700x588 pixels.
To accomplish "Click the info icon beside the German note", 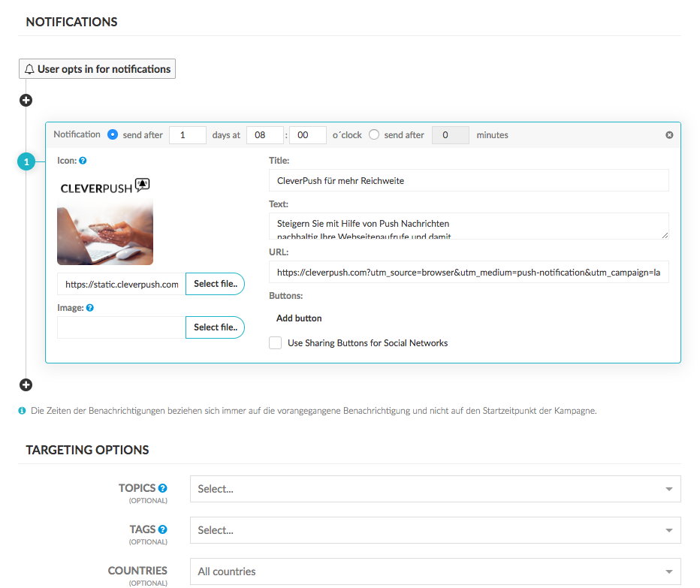I will pyautogui.click(x=22, y=410).
